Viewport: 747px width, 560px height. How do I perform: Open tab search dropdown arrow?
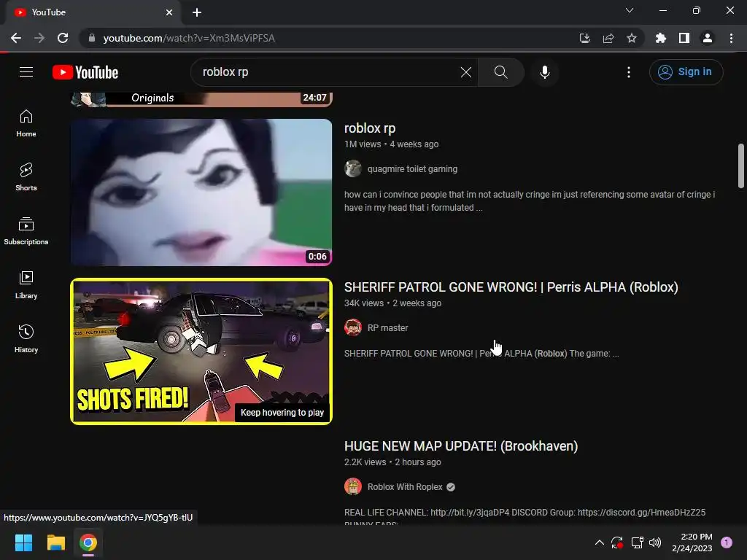coord(630,10)
